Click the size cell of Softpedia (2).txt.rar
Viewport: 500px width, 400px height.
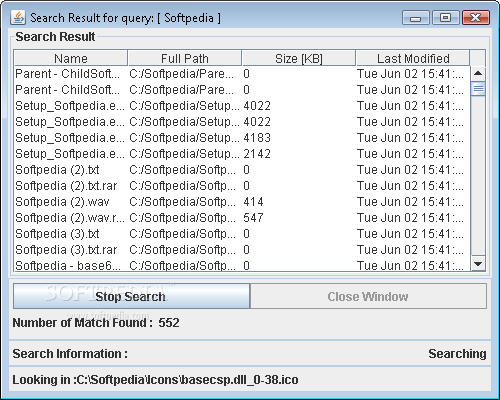[246, 186]
